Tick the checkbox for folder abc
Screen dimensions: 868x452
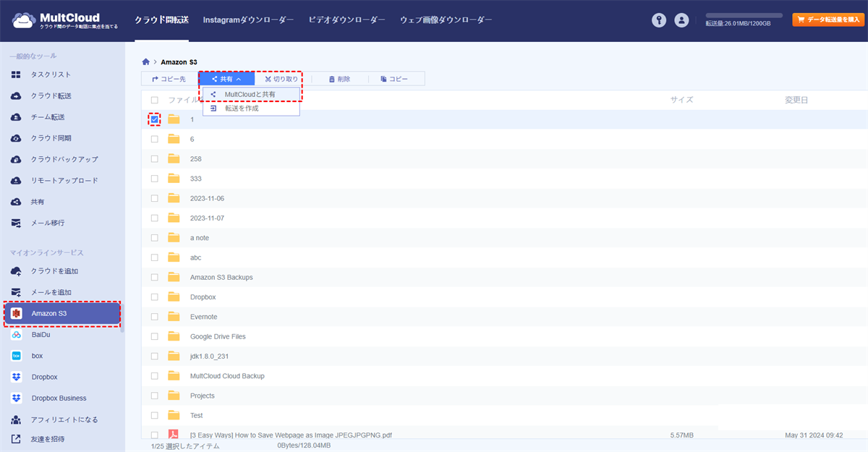click(154, 257)
